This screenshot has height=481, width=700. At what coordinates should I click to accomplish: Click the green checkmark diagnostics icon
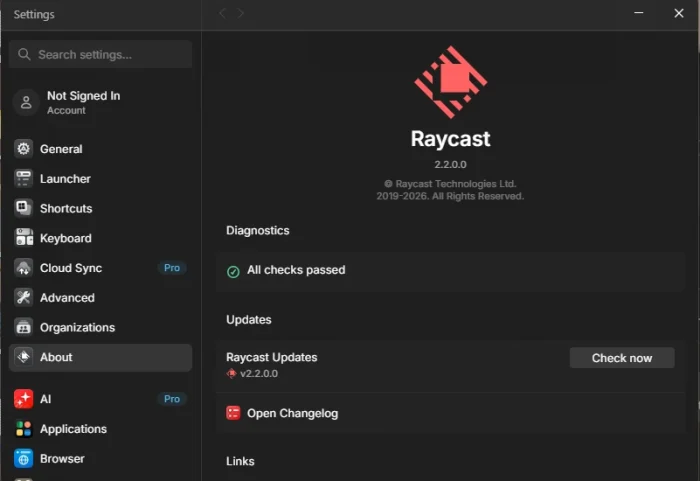coord(233,271)
